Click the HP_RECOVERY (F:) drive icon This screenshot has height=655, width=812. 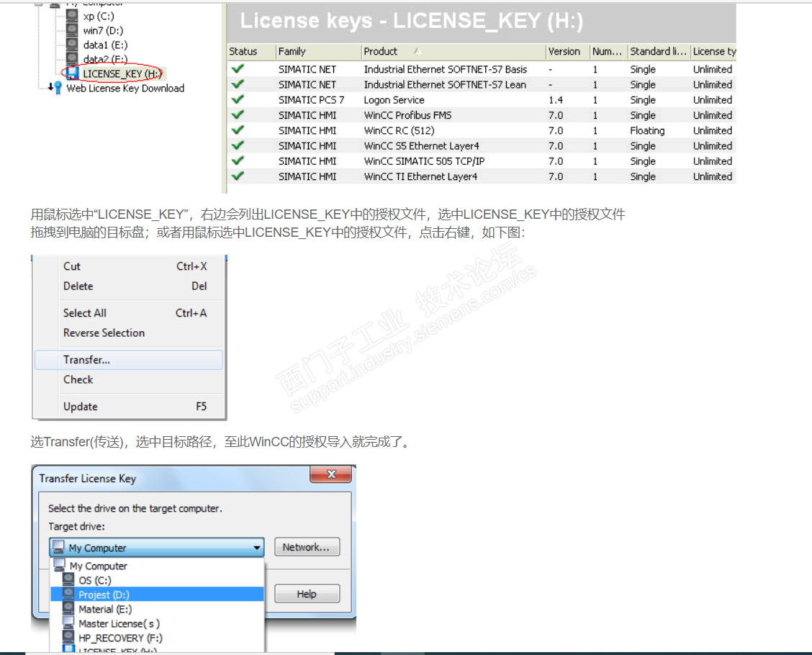(68, 637)
